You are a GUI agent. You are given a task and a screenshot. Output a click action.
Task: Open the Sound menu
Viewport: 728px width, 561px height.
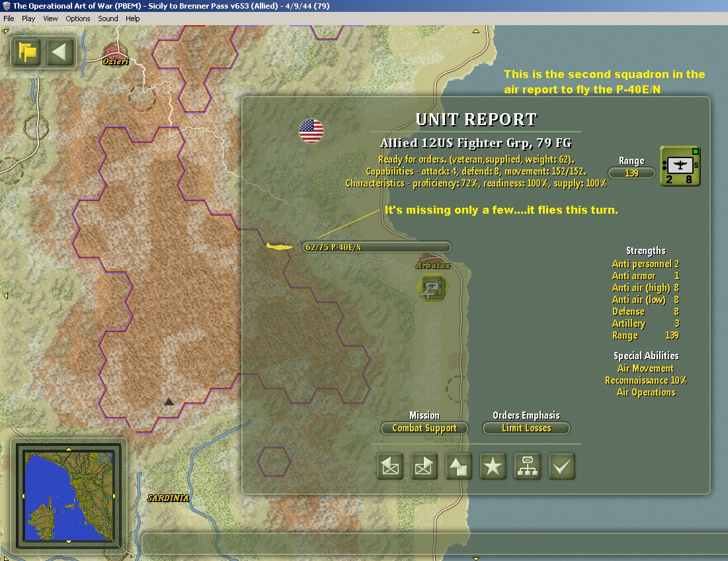point(108,19)
